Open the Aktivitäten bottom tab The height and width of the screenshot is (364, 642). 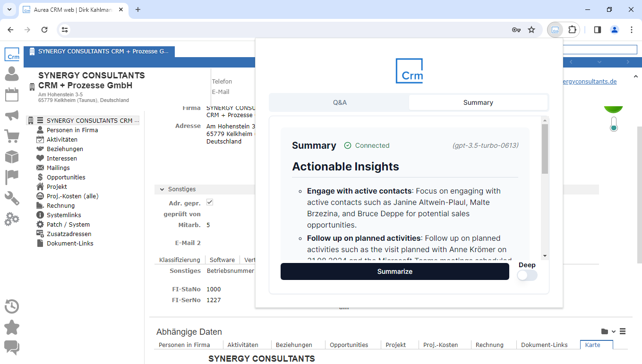tap(243, 345)
